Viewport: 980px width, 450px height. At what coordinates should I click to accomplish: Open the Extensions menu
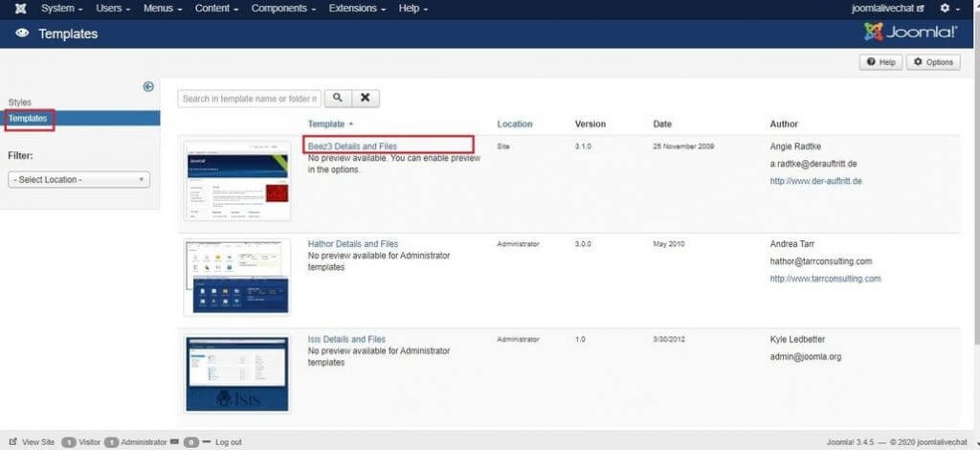click(x=357, y=9)
